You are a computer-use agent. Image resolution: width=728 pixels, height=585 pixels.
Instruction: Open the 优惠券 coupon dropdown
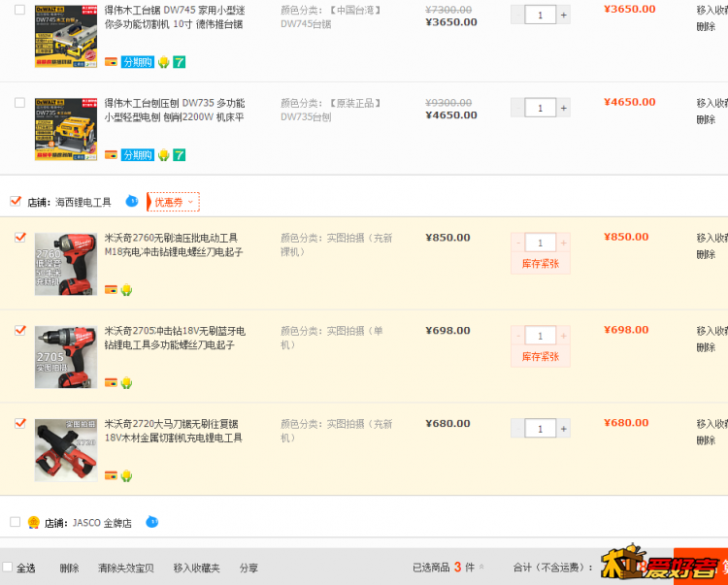(173, 202)
